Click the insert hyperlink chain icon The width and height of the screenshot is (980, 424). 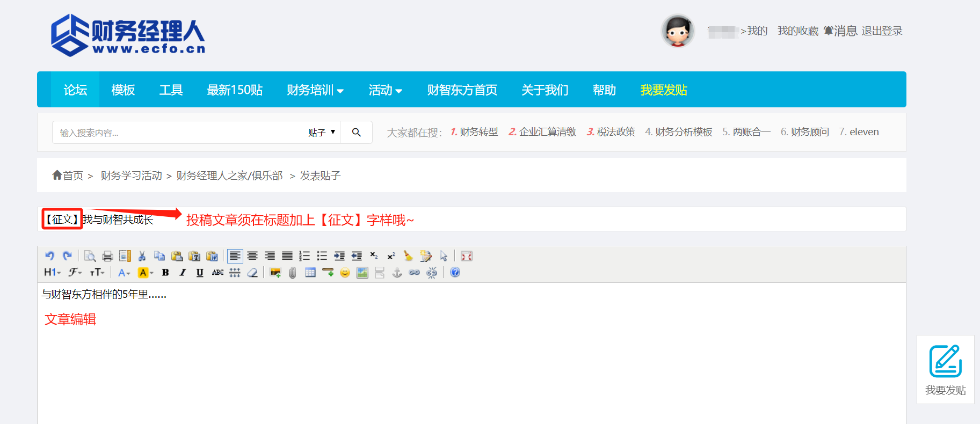(x=414, y=273)
